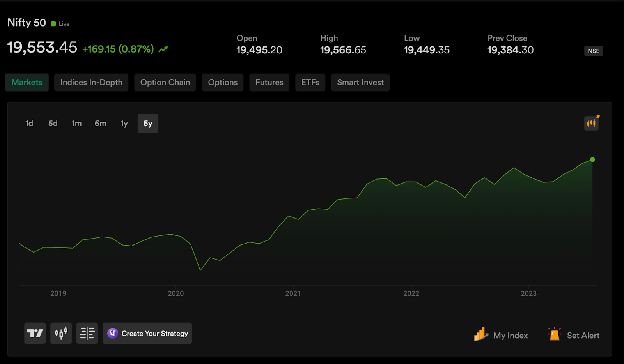Screen dimensions: 624x364
Task: Open the Smart Invest tab
Action: pyautogui.click(x=360, y=82)
